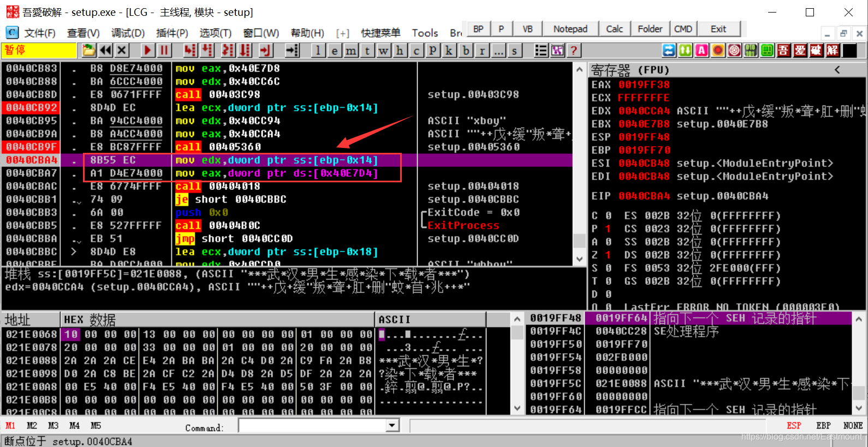The image size is (868, 447).
Task: Open Run trace via '...' button
Action: 498,51
